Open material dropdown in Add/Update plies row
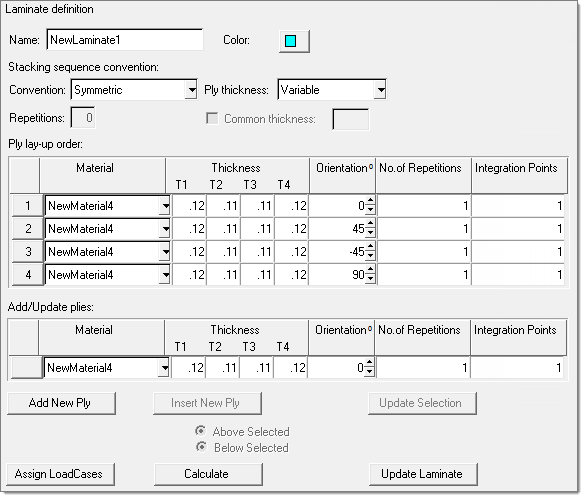Image resolution: width=584 pixels, height=498 pixels. [164, 368]
